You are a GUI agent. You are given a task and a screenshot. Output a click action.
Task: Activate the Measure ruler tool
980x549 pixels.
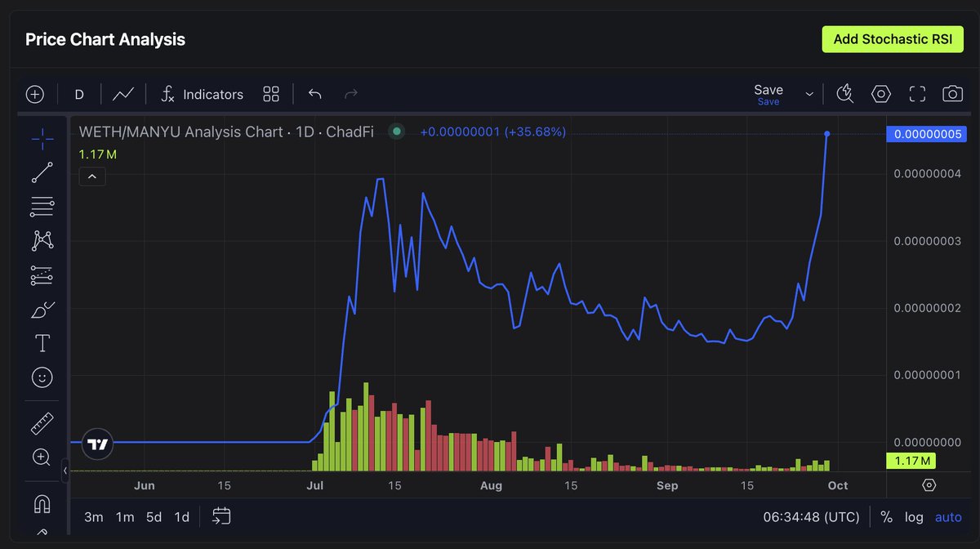[42, 422]
